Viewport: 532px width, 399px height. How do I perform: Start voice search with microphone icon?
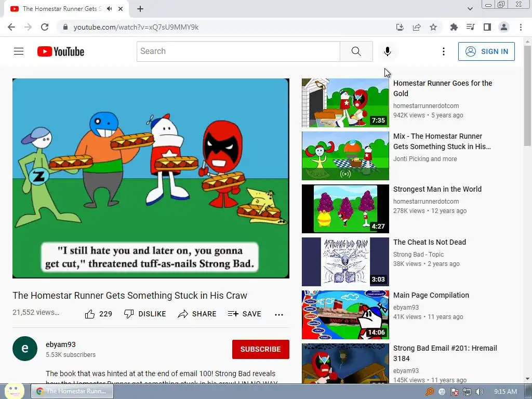[387, 51]
